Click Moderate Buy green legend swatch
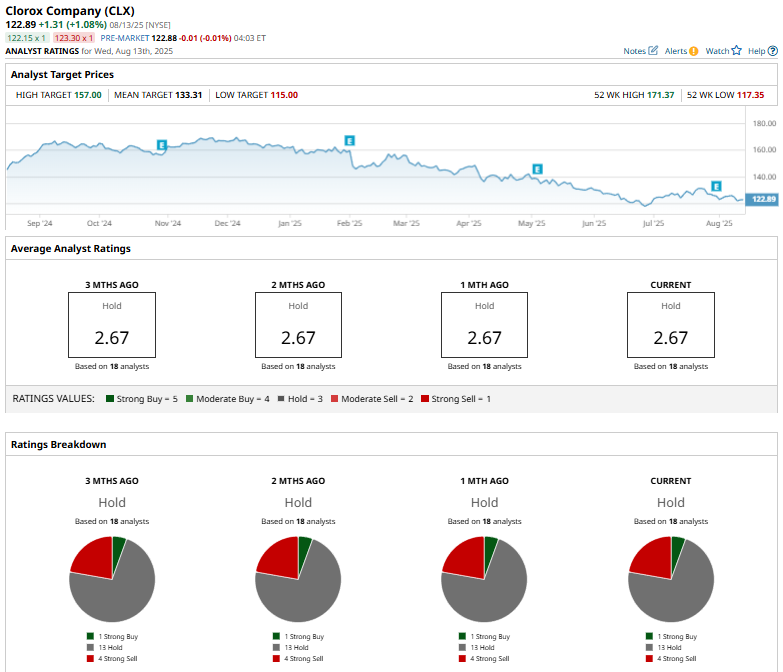Image resolution: width=783 pixels, height=672 pixels. click(x=189, y=398)
